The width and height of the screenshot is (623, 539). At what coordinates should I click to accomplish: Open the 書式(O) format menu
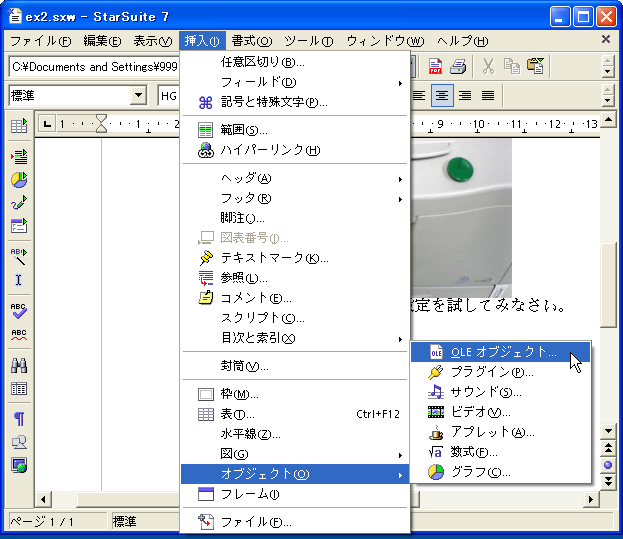pos(252,41)
